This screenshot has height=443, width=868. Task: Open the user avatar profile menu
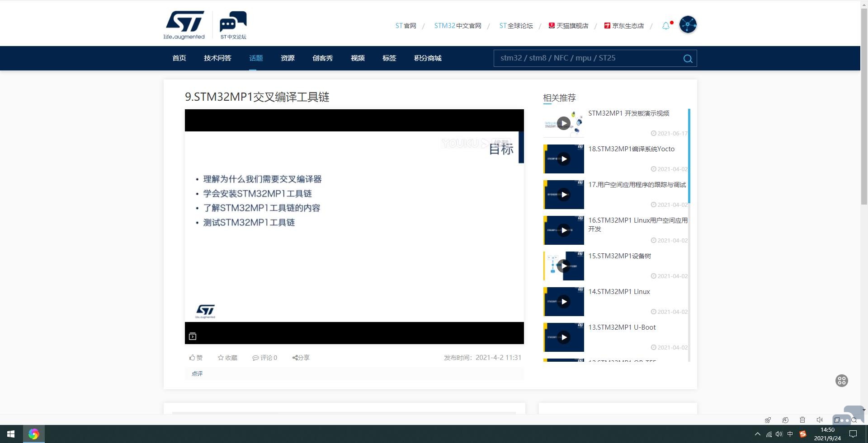(688, 24)
